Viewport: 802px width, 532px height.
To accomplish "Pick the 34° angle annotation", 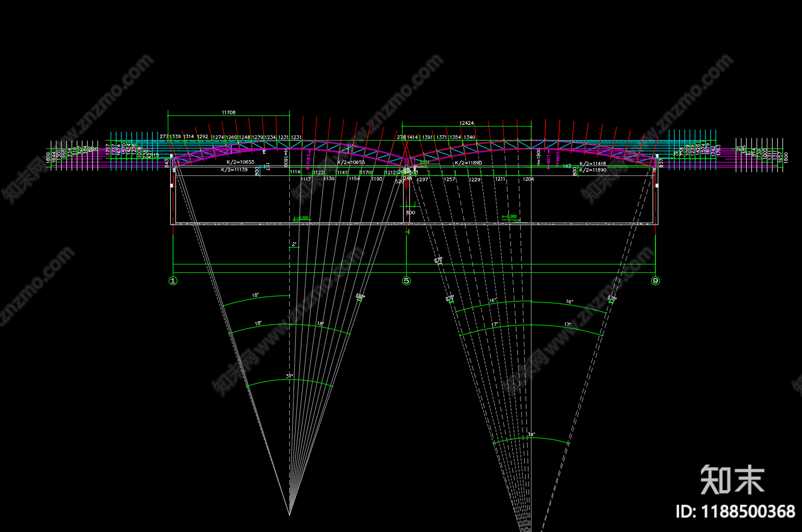I will pos(531,435).
